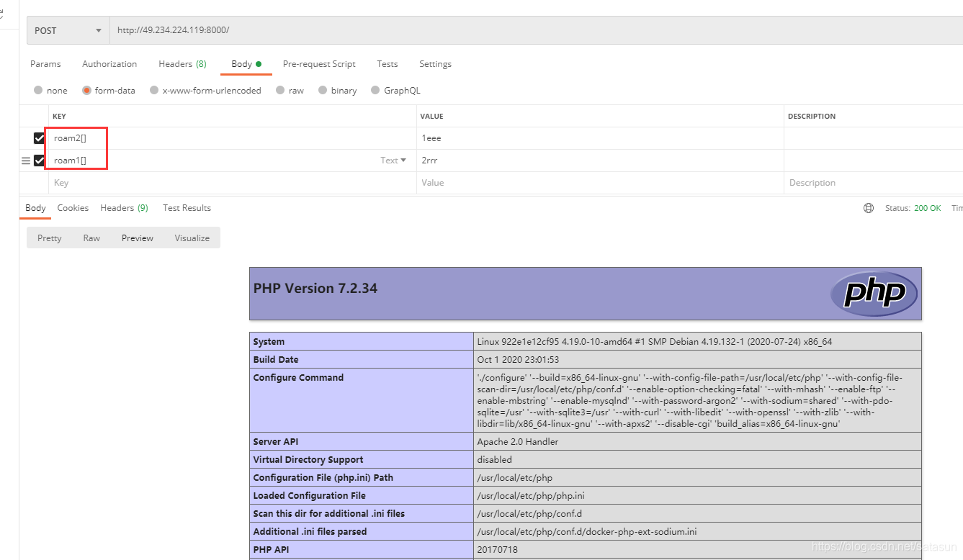The height and width of the screenshot is (560, 963).
Task: Select the request Body tab
Action: (x=246, y=64)
